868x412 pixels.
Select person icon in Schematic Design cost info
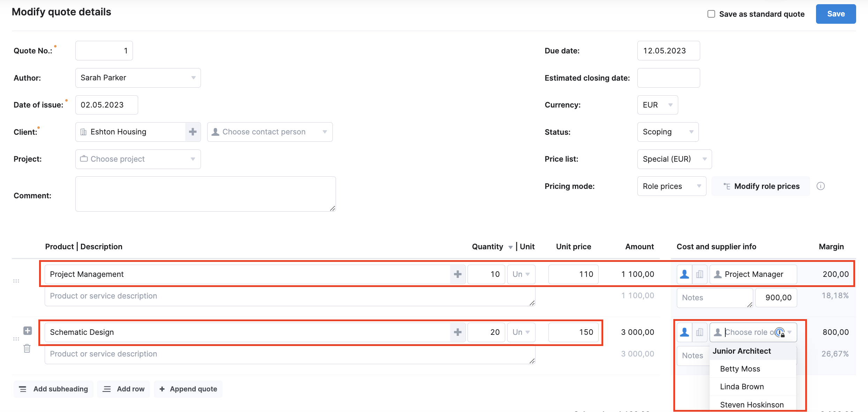(x=684, y=332)
